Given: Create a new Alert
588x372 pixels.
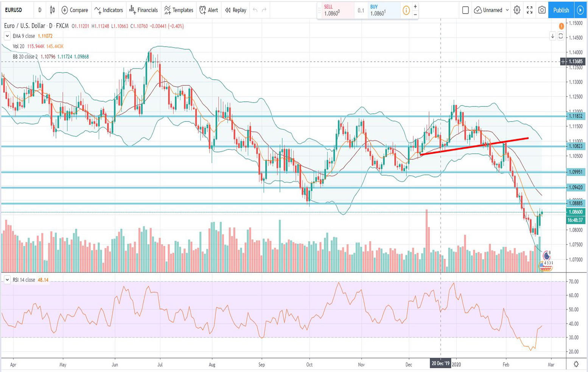Looking at the screenshot, I should pos(208,10).
